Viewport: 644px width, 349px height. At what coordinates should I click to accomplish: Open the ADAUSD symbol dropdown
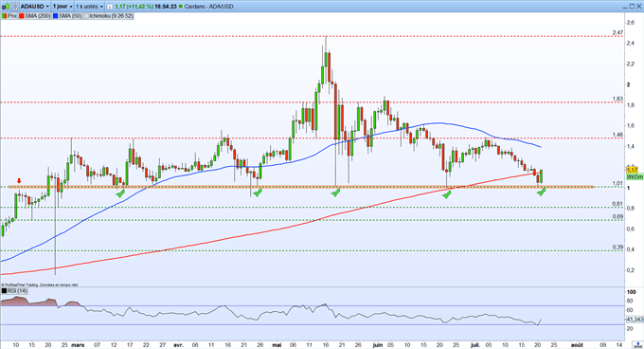click(34, 7)
